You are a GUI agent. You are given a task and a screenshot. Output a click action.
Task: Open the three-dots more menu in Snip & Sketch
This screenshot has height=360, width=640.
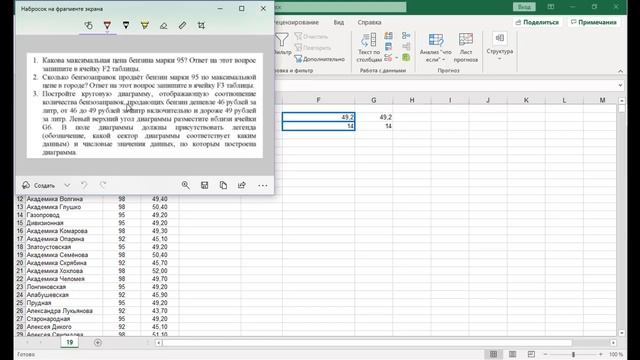click(262, 185)
